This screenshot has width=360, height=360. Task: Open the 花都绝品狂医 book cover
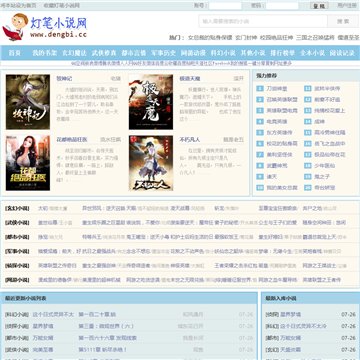coord(28,163)
